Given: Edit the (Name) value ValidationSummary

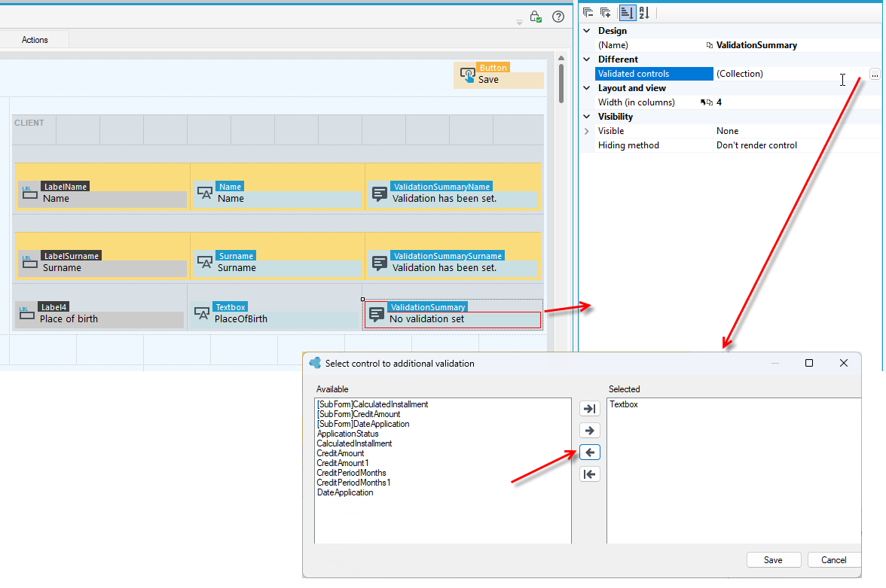Looking at the screenshot, I should (x=756, y=45).
